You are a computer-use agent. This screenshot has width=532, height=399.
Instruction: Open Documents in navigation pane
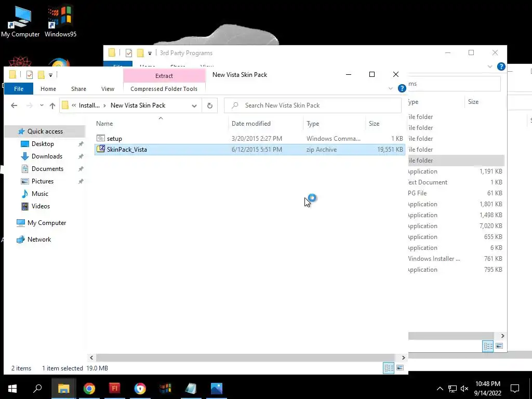tap(47, 169)
